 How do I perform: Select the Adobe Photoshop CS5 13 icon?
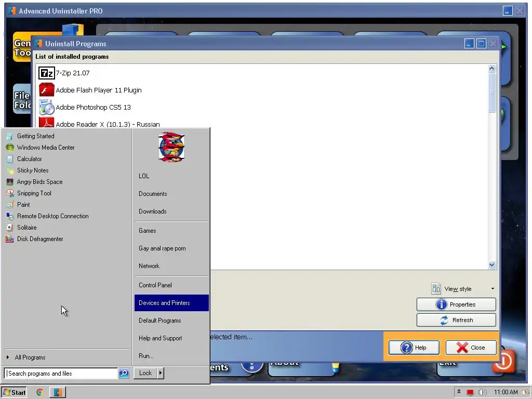(x=46, y=107)
